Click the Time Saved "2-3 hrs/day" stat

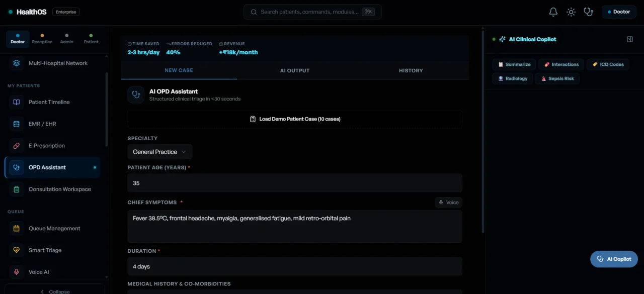tap(143, 52)
